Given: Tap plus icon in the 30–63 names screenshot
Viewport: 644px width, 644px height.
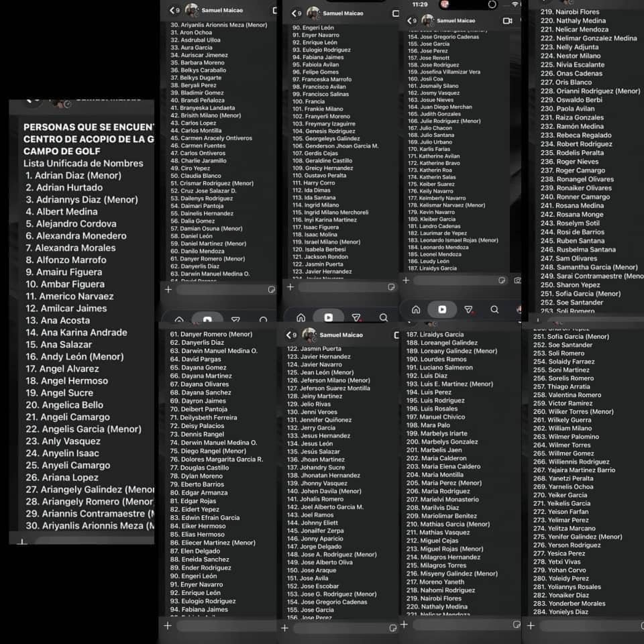Looking at the screenshot, I should tap(168, 290).
